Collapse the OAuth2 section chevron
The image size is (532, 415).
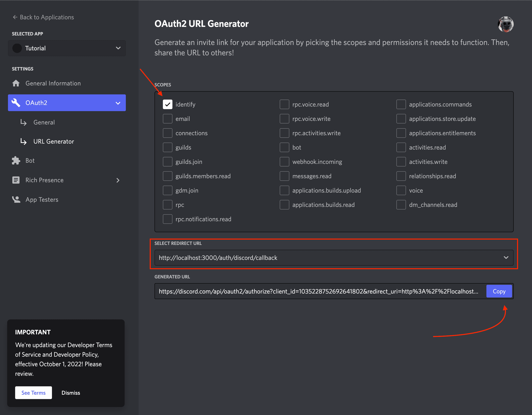[x=118, y=103]
